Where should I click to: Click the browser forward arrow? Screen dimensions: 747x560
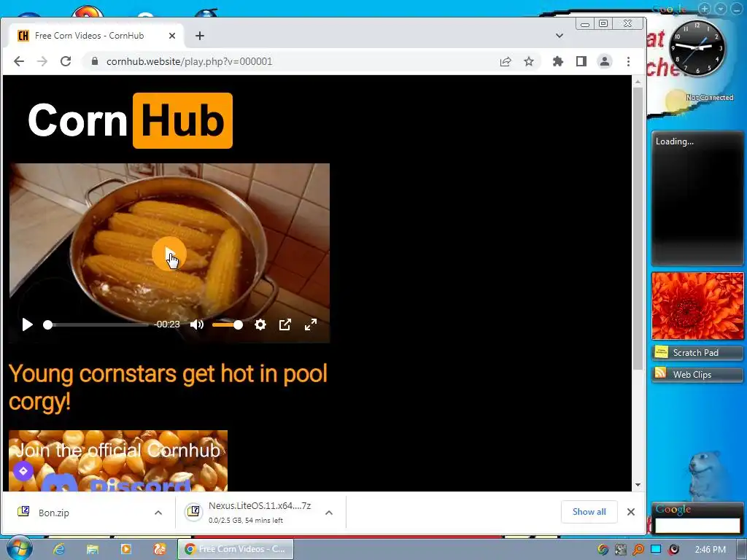tap(42, 61)
